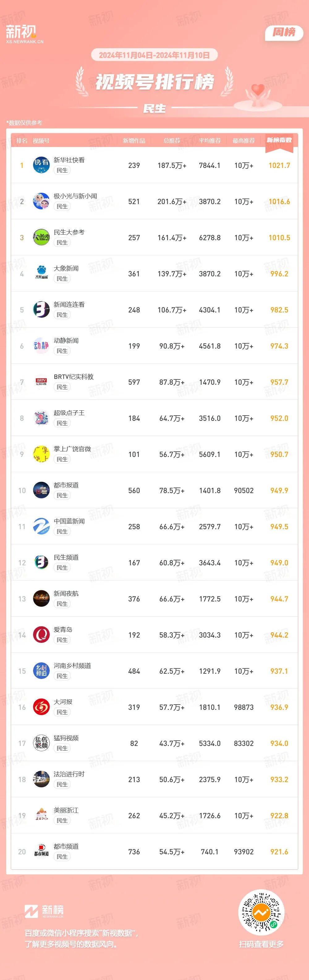Click the 民生 tag under 超级点子王
The height and width of the screenshot is (980, 309).
[62, 423]
